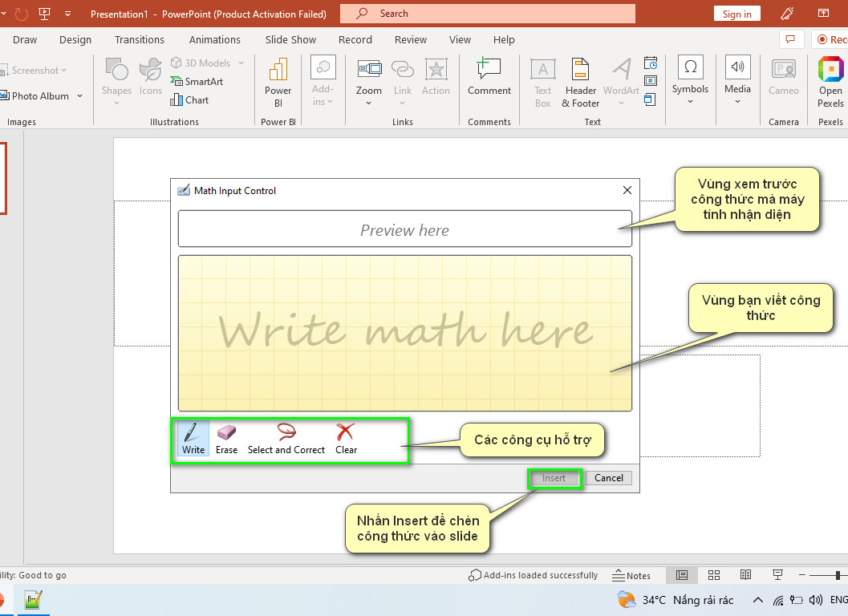Click zoom out minus button
The image size is (848, 616).
[802, 575]
